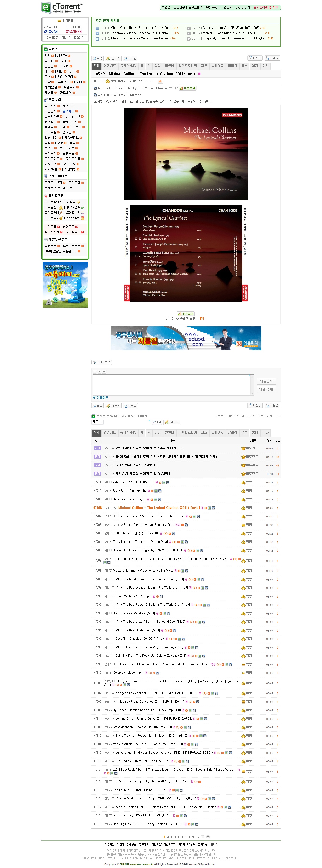322x868 pixels.
Task: Click the orange author info icon near date
Action: tap(160, 81)
